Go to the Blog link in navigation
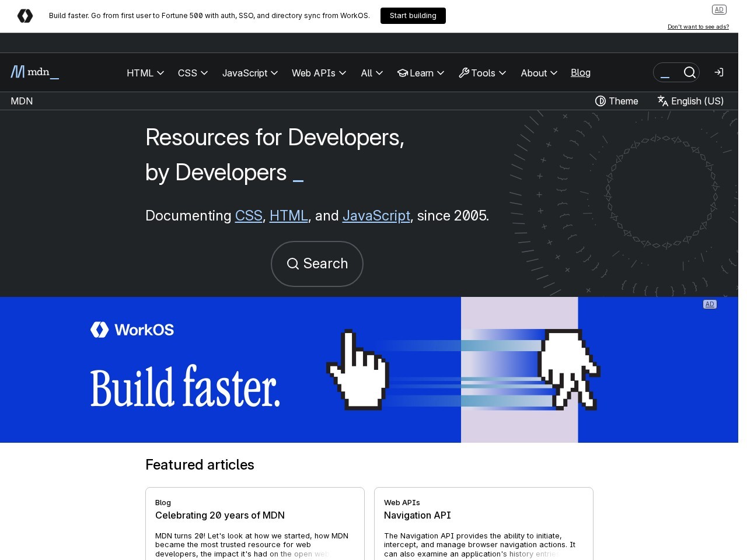The image size is (747, 560). [x=581, y=72]
